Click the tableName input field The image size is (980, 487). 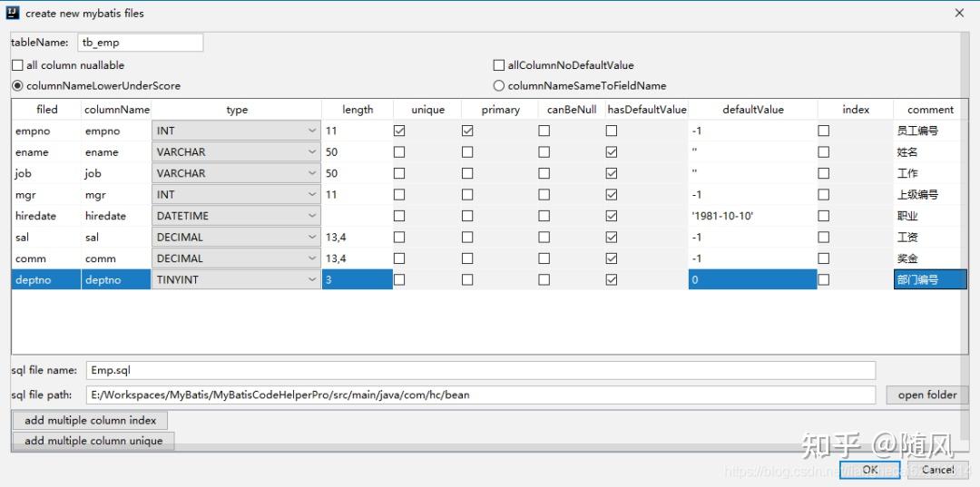pos(141,43)
